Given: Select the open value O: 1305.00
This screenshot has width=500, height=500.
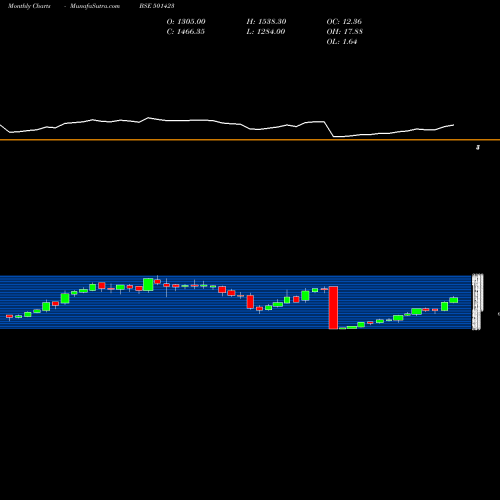Looking at the screenshot, I should (x=186, y=22).
